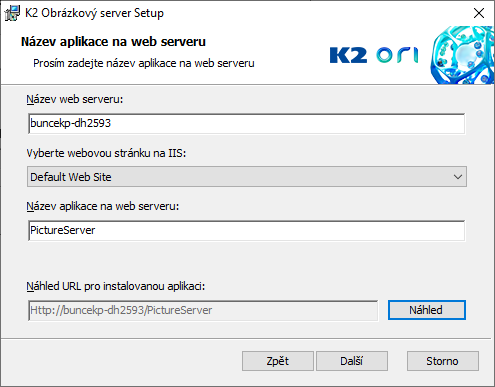Click the installer icon in title bar

tap(12, 13)
